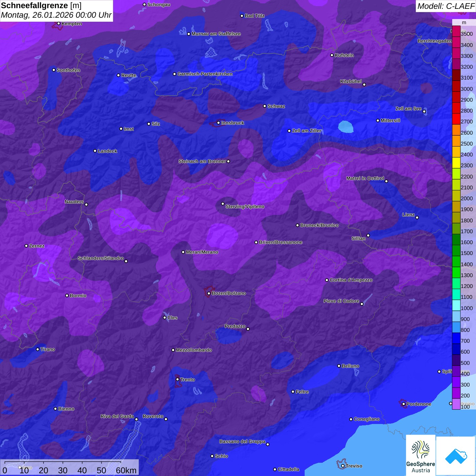Screen dimensions: 476x476
Task: Click the Bormio location dot
Action: 67,295
